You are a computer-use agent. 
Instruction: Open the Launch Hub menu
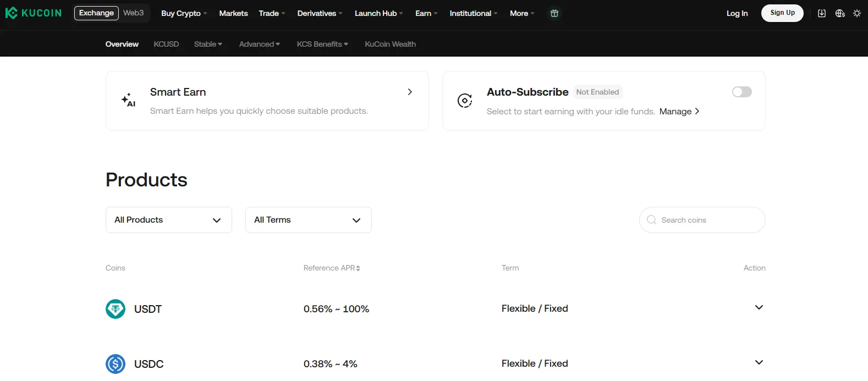point(378,13)
